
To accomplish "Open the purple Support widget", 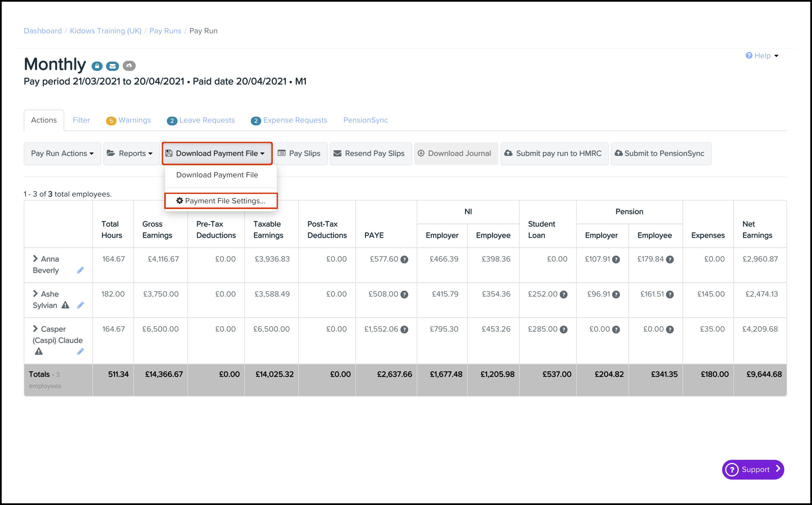I will pos(753,469).
